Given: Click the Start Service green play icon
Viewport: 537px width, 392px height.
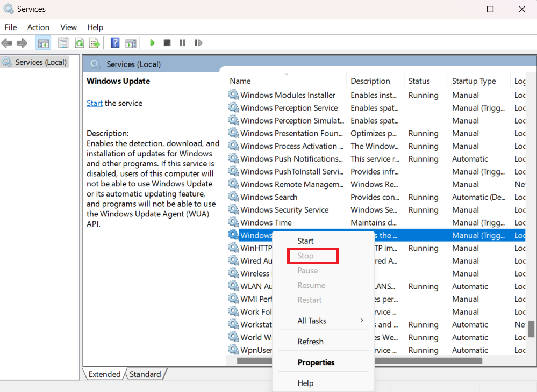Looking at the screenshot, I should (x=153, y=43).
